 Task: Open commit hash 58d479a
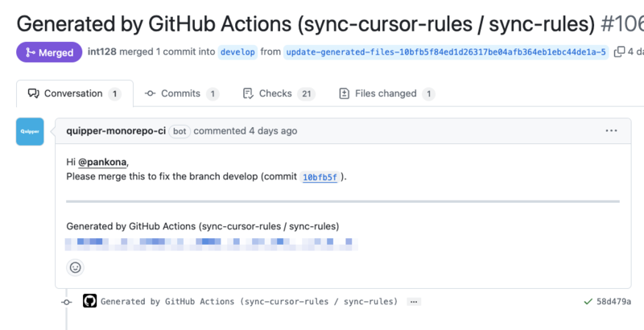pos(613,302)
